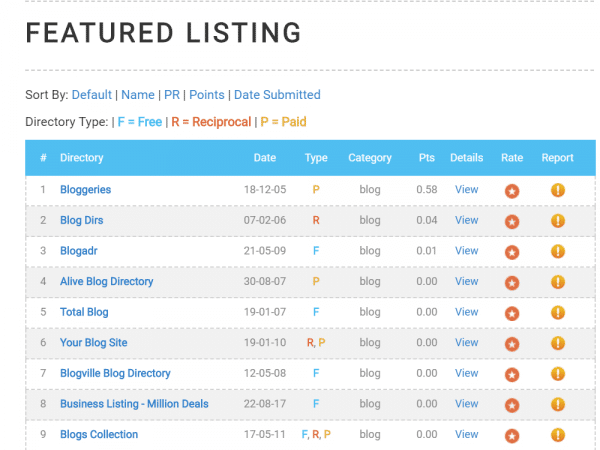Click View in the Blog Dirs row
600x450 pixels.
(466, 220)
